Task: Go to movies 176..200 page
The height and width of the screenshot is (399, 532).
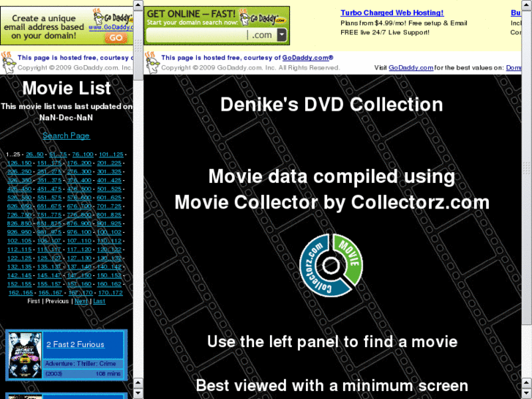Action: point(79,163)
